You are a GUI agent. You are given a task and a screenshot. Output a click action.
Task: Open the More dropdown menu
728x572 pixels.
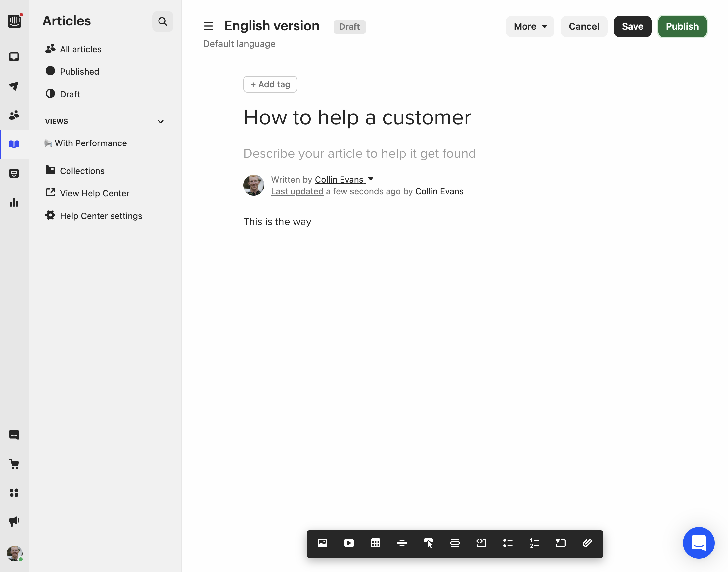coord(530,26)
